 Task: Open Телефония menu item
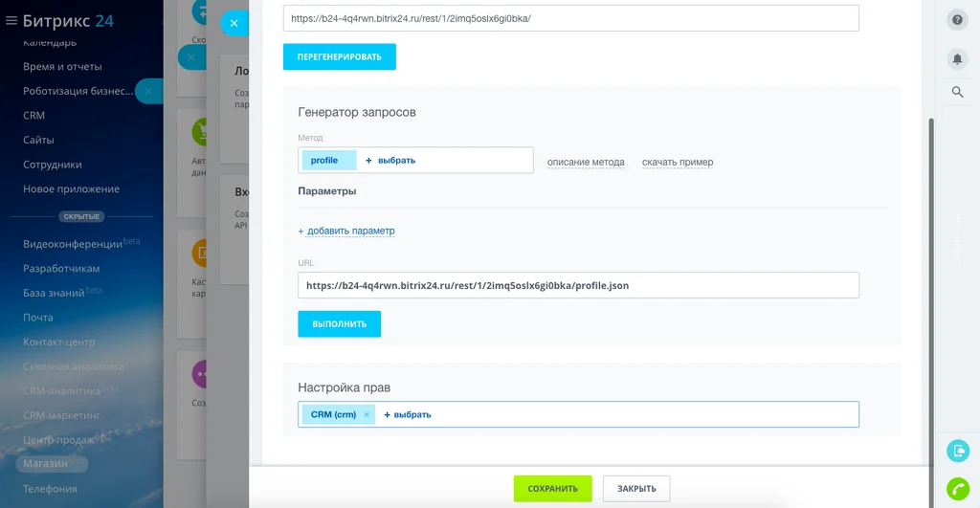tap(50, 489)
